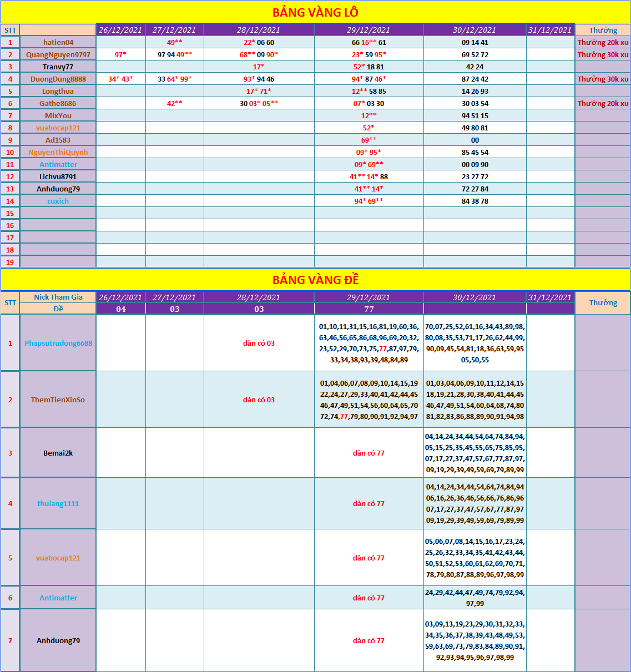
Task: Click the MixYou nickname
Action: click(58, 115)
